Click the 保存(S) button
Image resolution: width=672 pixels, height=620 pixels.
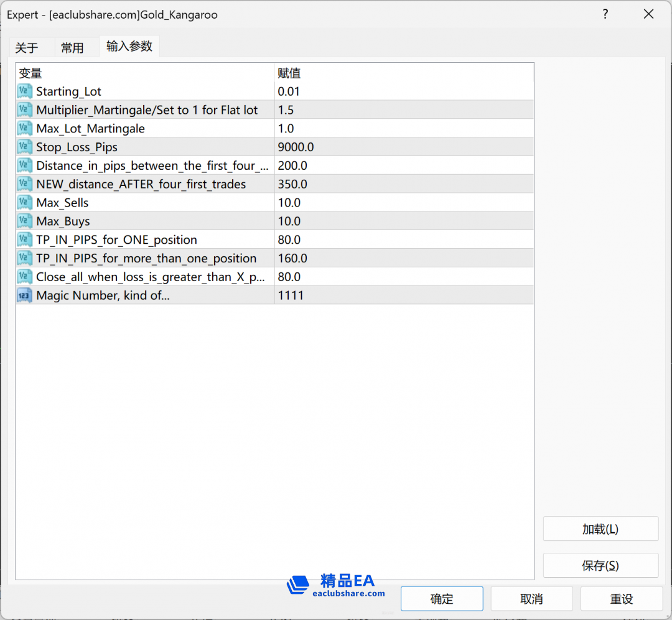(600, 565)
